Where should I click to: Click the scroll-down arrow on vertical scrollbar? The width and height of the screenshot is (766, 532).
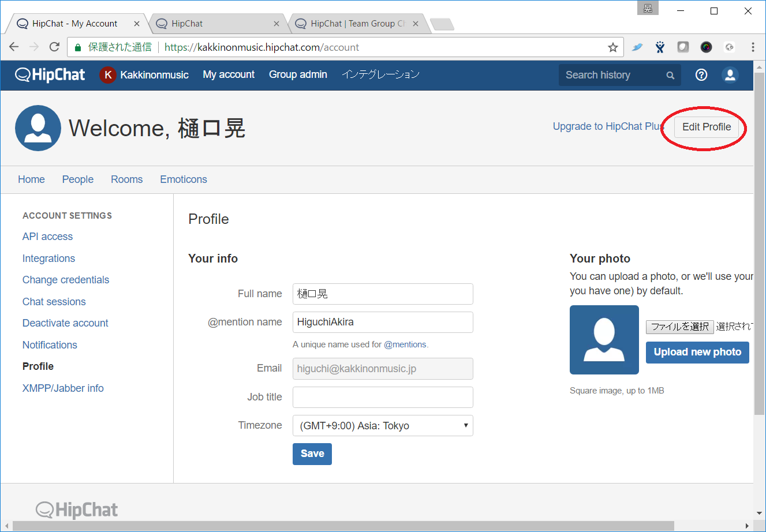[759, 512]
